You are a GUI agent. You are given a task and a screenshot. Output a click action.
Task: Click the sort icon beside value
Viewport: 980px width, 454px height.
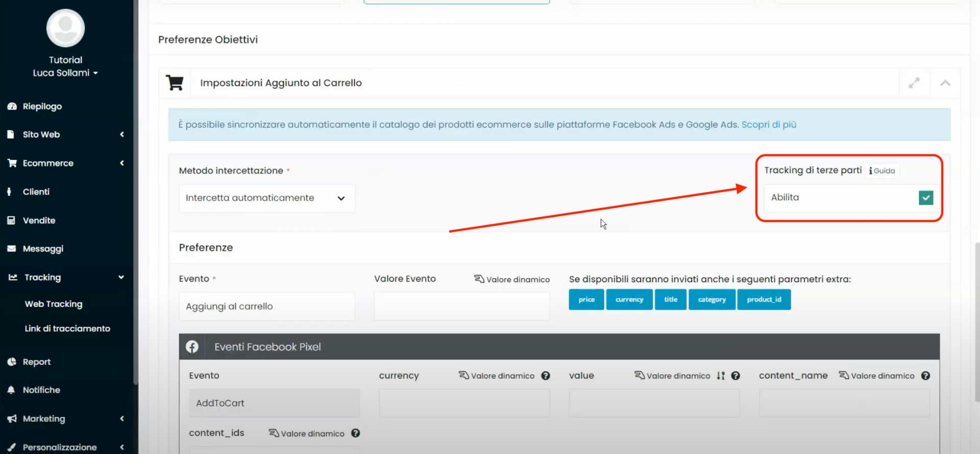click(x=721, y=376)
